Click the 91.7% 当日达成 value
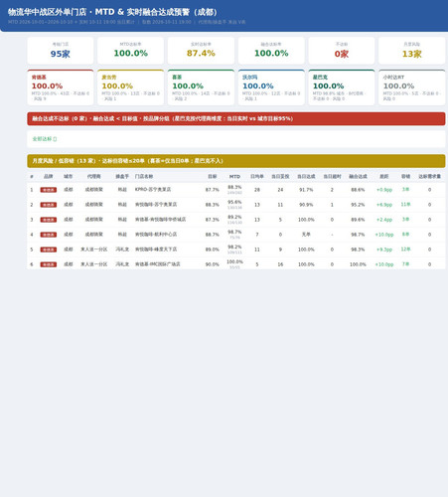This screenshot has width=448, height=497. 306,190
